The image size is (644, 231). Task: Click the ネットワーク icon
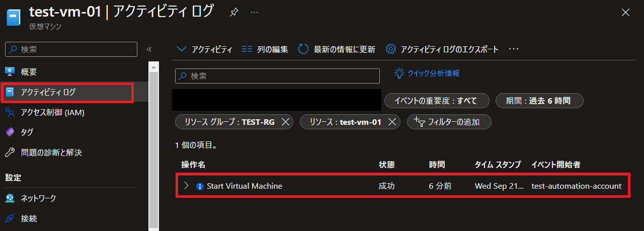coord(10,198)
